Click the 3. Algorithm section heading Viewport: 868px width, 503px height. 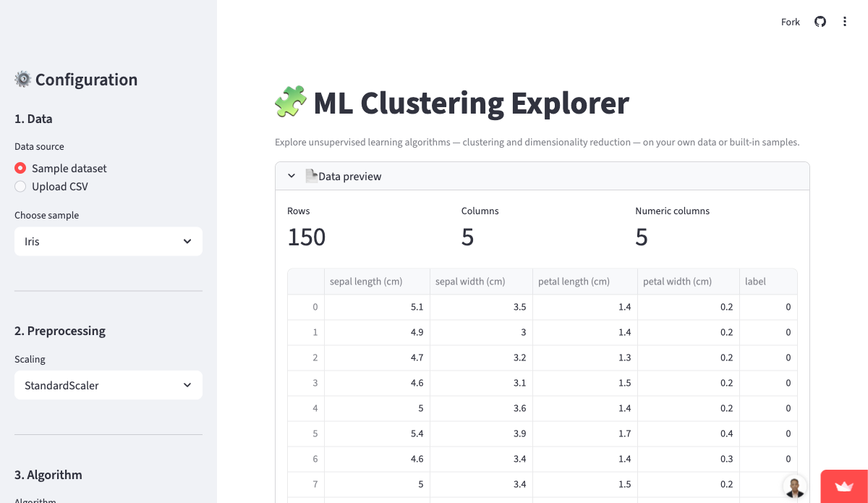coord(48,475)
